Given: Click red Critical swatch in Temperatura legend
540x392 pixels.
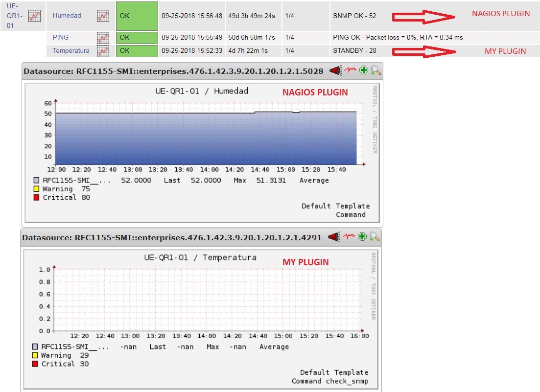Looking at the screenshot, I should (x=35, y=364).
